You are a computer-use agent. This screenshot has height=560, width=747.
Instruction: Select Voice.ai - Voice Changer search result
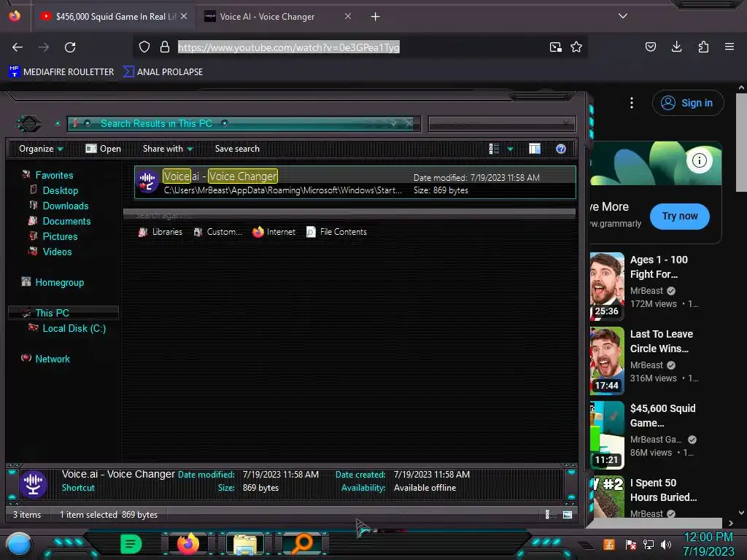pos(355,182)
